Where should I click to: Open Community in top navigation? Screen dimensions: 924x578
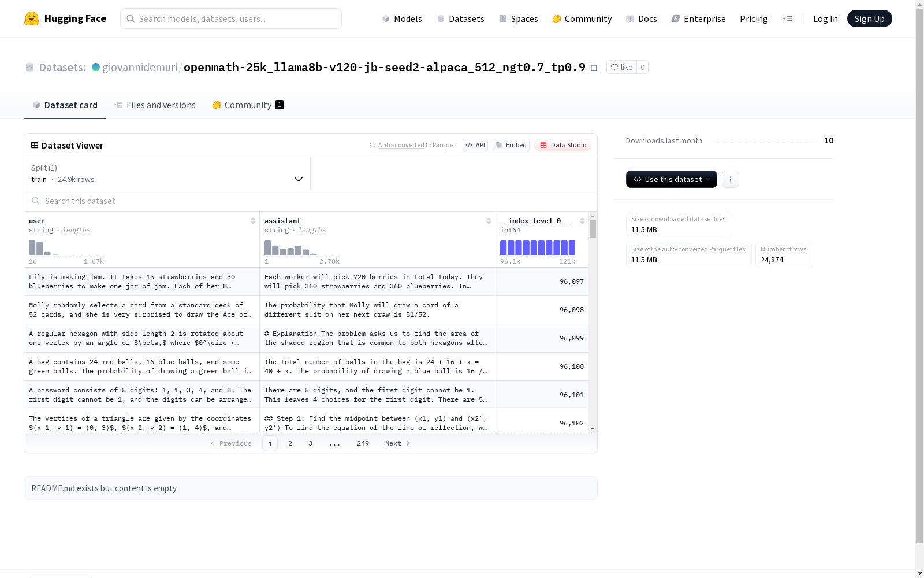582,18
